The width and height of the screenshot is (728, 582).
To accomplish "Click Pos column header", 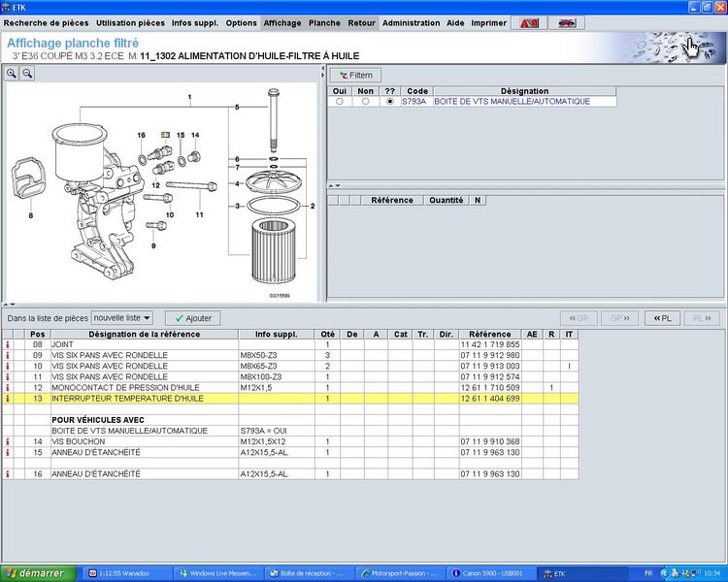I will pos(38,334).
